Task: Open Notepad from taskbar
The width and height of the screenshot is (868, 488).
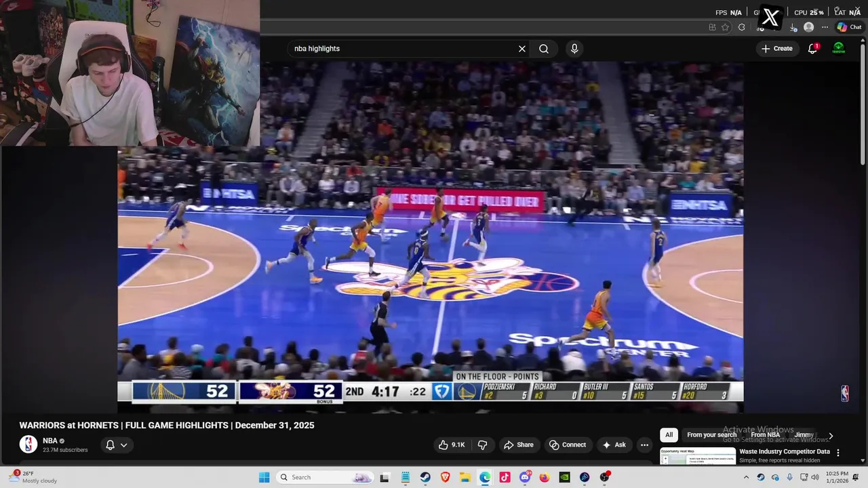Action: coord(406,477)
